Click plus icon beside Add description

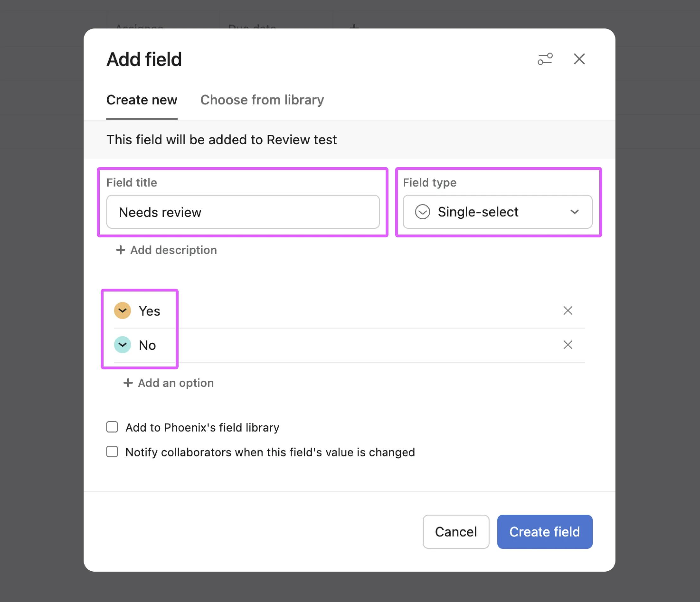121,250
